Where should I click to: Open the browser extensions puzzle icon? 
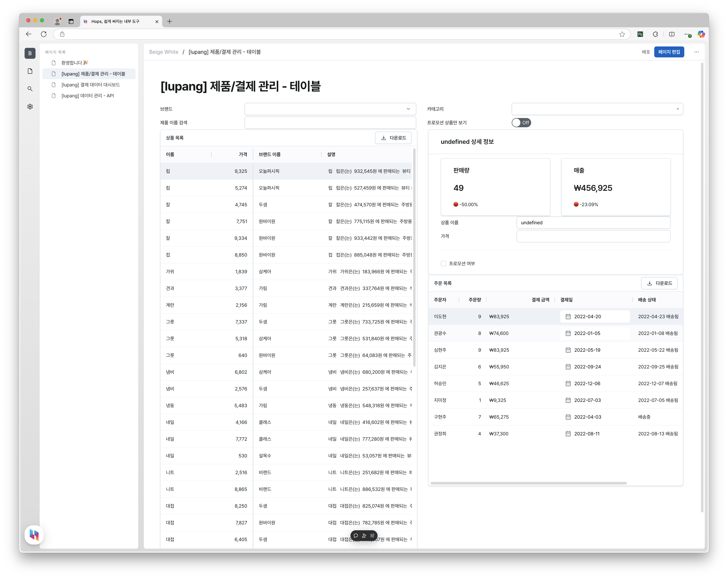[x=655, y=34]
